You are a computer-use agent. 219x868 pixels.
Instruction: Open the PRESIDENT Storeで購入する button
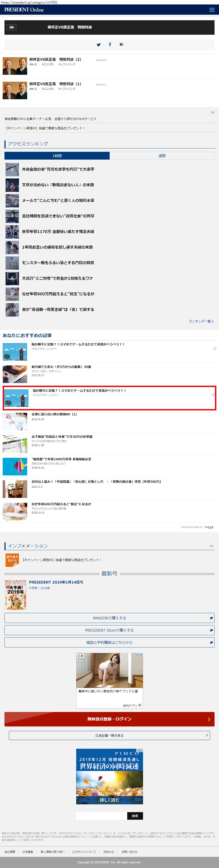109,630
